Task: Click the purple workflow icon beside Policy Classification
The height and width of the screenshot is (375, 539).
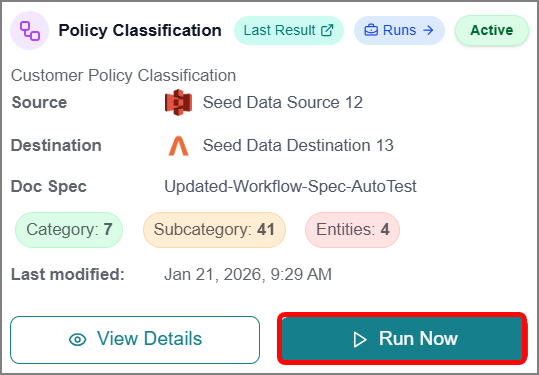Action: [x=30, y=31]
